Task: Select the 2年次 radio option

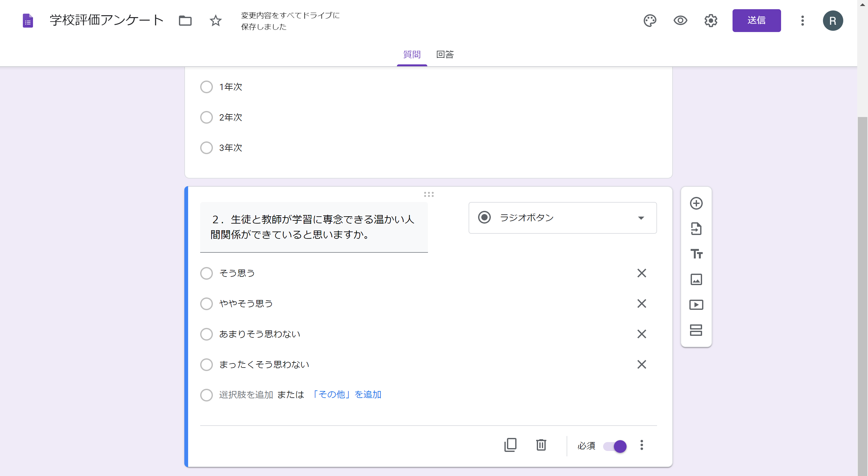Action: pyautogui.click(x=206, y=117)
